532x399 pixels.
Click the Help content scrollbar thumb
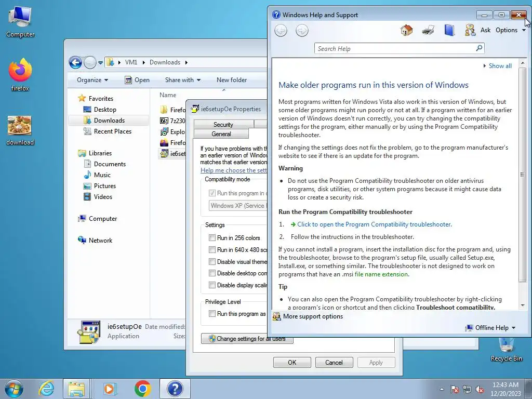pos(523,175)
